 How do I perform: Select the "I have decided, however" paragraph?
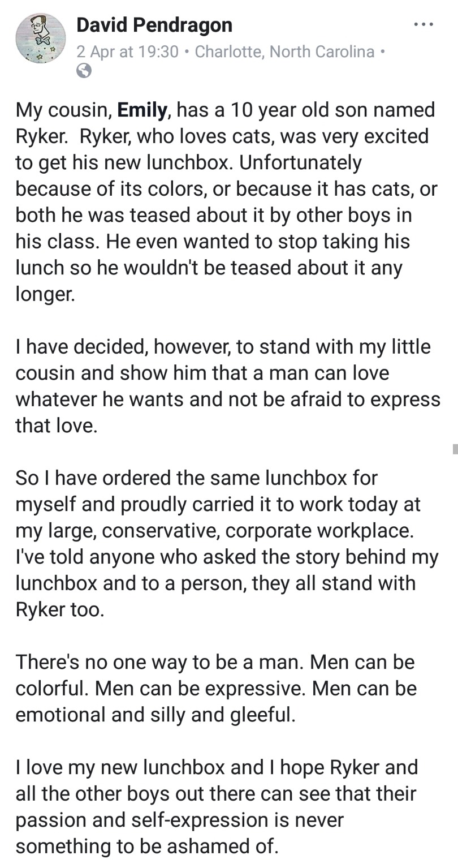(x=226, y=386)
